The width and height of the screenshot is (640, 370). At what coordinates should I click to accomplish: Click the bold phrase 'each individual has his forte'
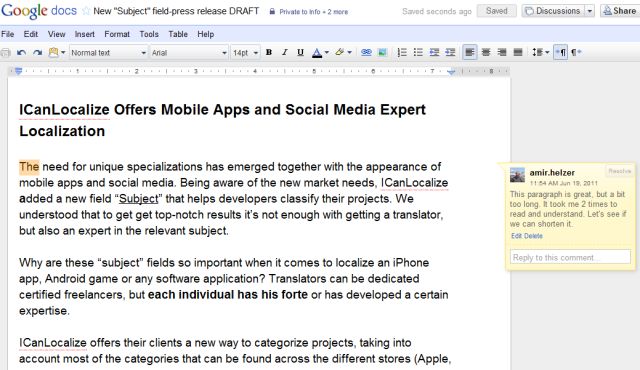coord(228,295)
